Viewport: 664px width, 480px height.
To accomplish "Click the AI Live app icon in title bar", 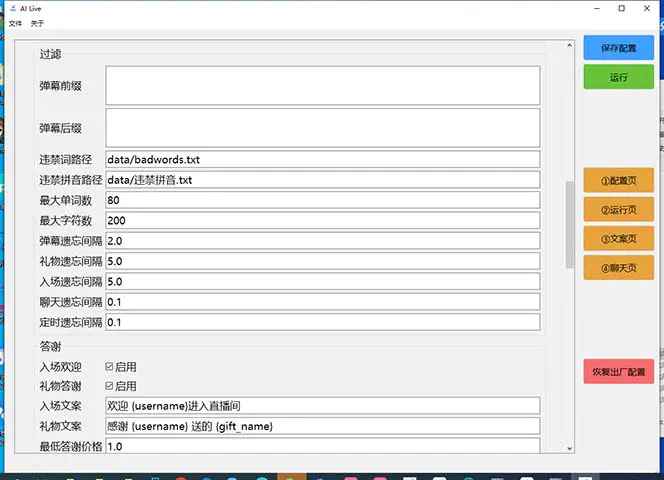I will click(11, 8).
